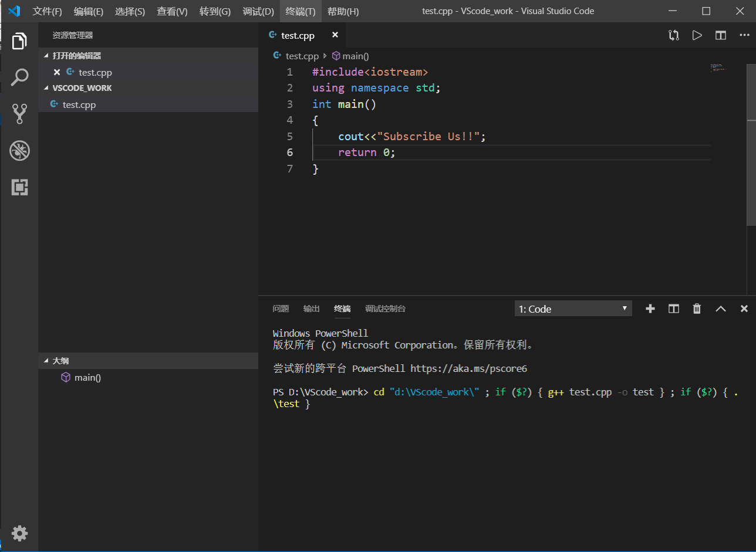Click the aka.ms/pscore6 link in terminal
Viewport: 756px width, 552px height.
click(x=468, y=368)
